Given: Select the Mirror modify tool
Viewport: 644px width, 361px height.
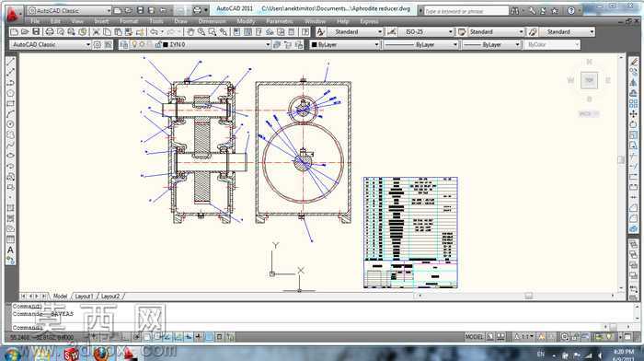Looking at the screenshot, I should pos(634,83).
